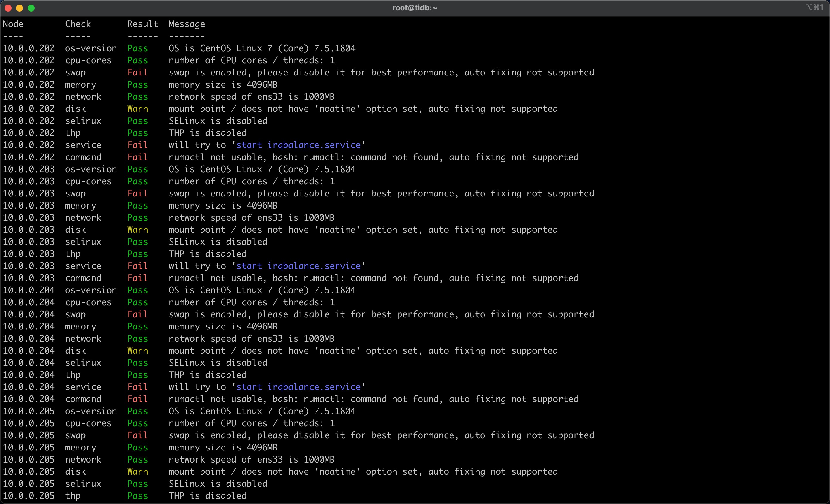
Task: Click node IP in 10.0.0.203 os-version row
Action: tap(29, 169)
